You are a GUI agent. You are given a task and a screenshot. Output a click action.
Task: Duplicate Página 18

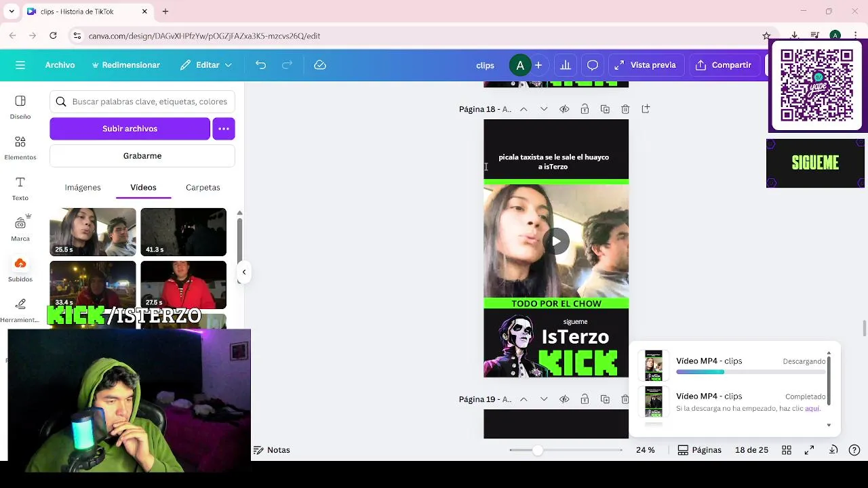click(605, 109)
